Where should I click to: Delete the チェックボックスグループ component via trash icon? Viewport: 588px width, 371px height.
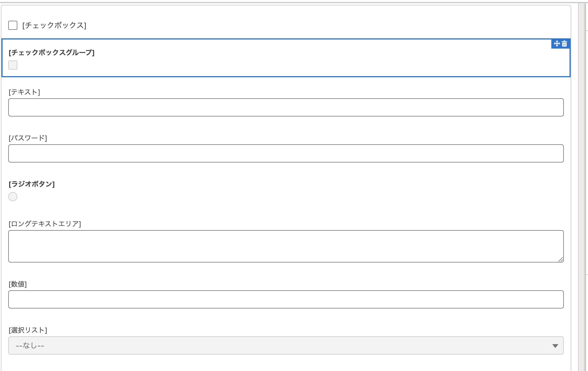pyautogui.click(x=565, y=43)
